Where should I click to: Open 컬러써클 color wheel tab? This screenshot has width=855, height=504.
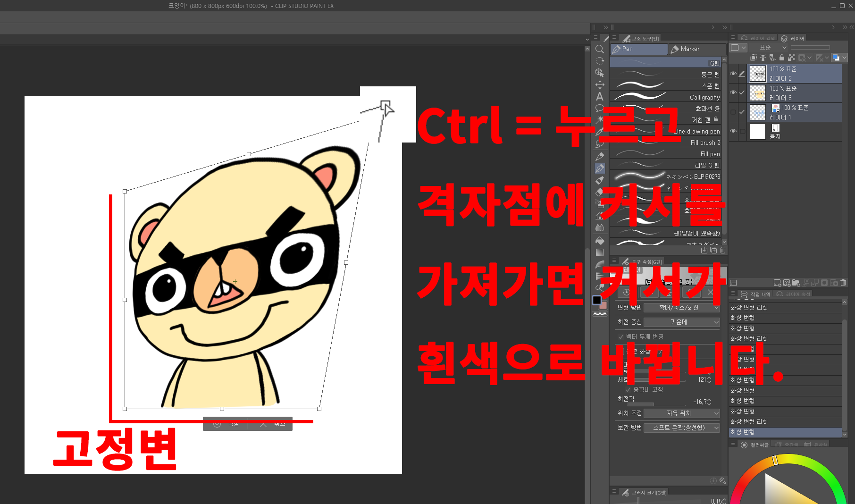click(x=755, y=445)
